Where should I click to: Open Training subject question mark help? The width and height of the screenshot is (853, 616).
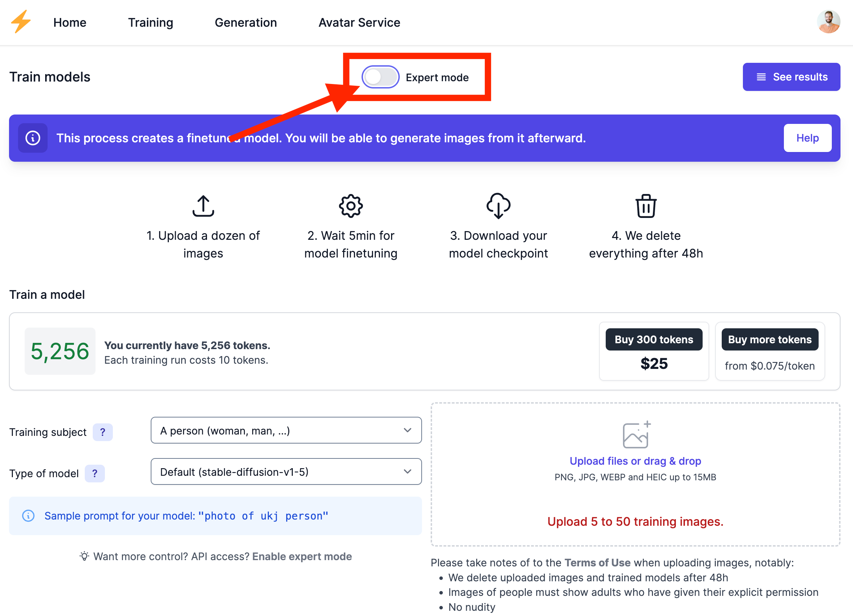pos(102,432)
